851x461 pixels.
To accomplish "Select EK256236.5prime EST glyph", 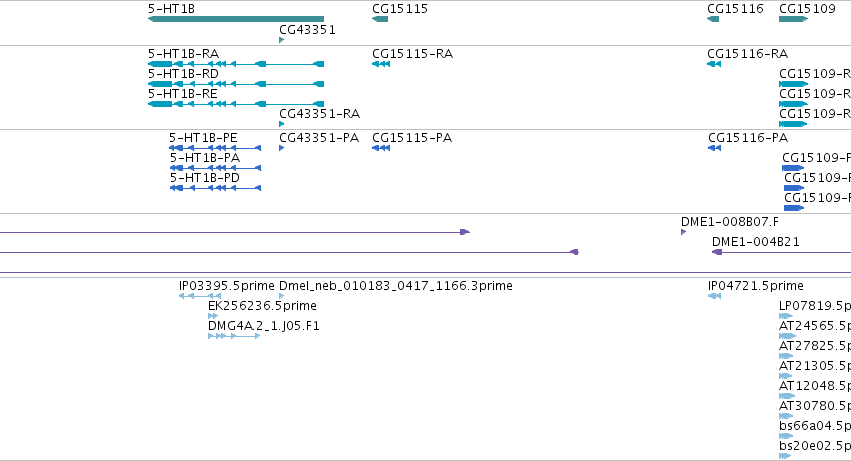I will pos(213,316).
